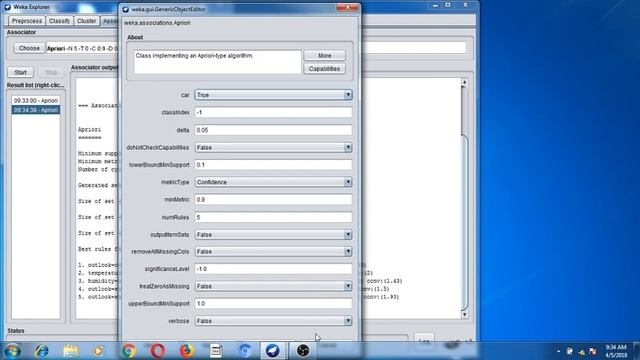
Task: Open the Windows Start menu
Action: (12, 351)
